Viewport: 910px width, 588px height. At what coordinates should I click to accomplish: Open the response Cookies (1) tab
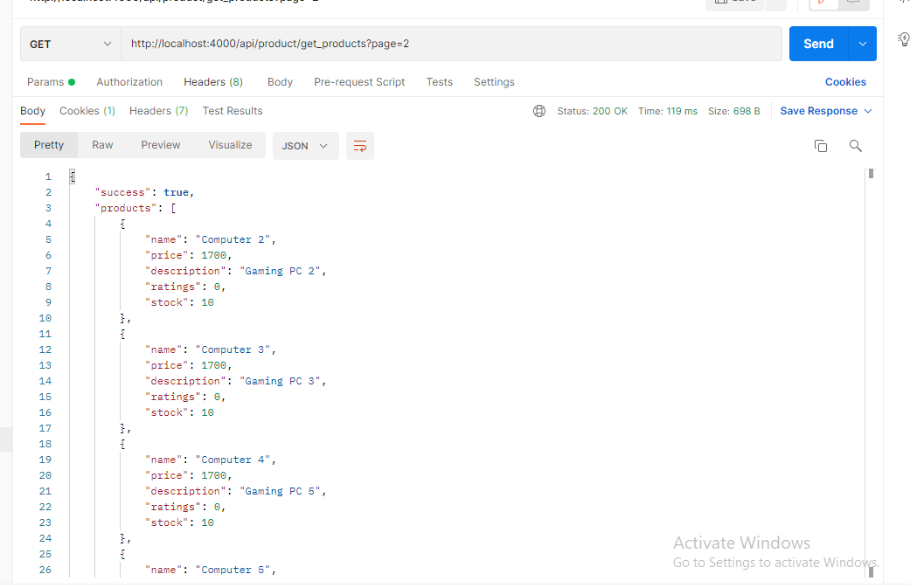click(x=87, y=111)
